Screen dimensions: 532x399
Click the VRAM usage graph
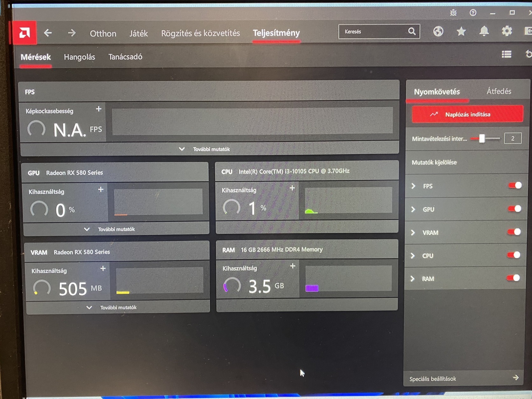(x=160, y=280)
